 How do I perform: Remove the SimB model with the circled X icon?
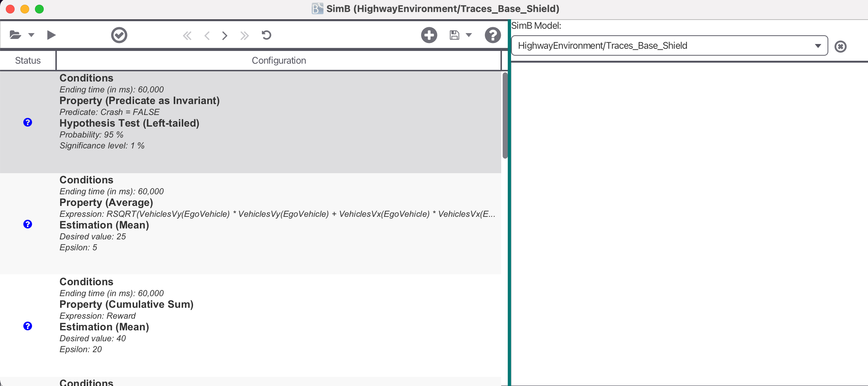click(840, 46)
